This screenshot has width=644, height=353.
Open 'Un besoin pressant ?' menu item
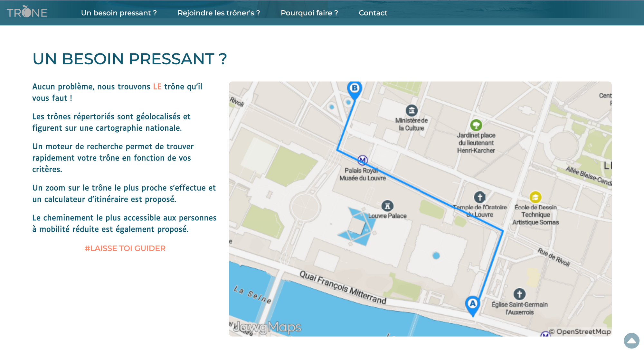tap(119, 13)
